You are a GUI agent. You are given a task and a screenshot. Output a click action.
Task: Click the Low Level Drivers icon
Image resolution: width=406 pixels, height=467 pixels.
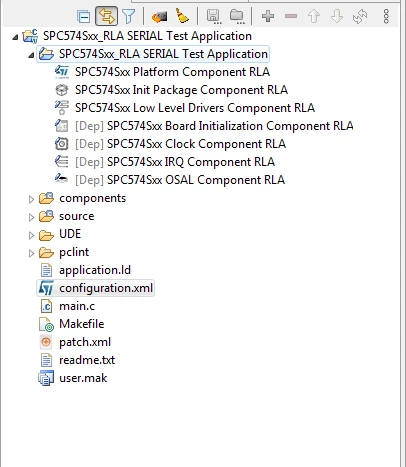(x=62, y=108)
